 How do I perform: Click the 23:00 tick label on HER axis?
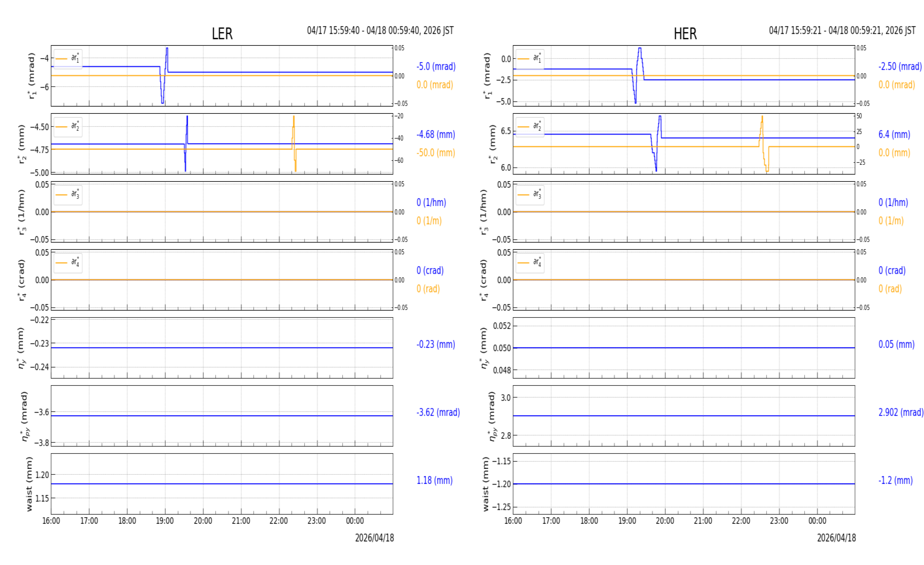click(x=779, y=521)
